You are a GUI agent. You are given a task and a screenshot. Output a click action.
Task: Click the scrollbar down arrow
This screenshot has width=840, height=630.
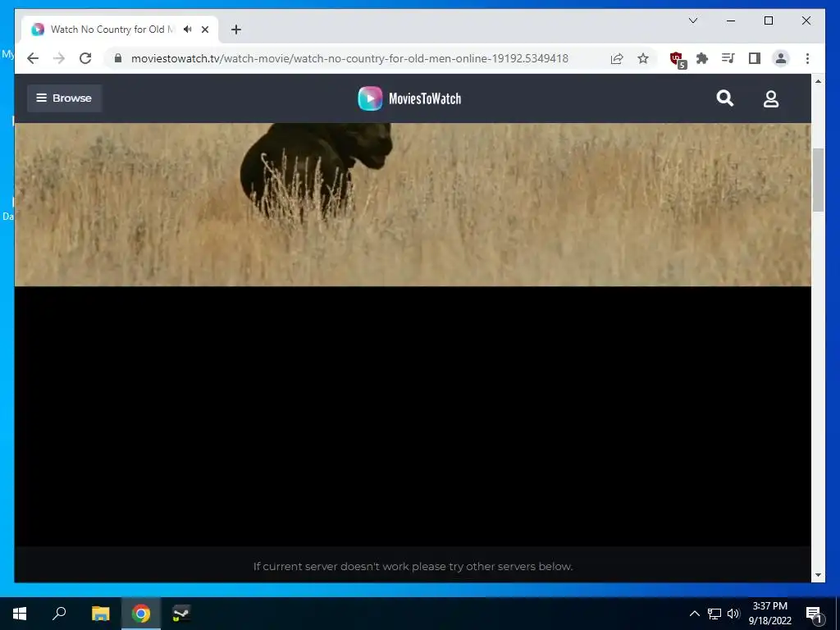tap(818, 575)
